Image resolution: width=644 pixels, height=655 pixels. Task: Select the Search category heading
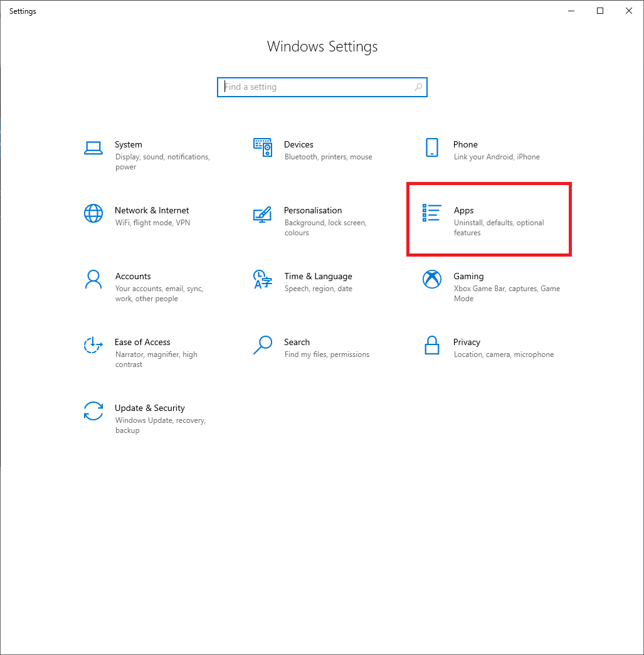click(297, 342)
